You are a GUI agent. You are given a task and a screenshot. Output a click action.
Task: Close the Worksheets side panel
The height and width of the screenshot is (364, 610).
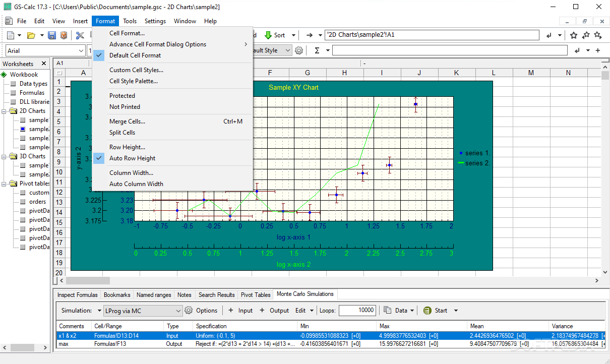pyautogui.click(x=44, y=64)
